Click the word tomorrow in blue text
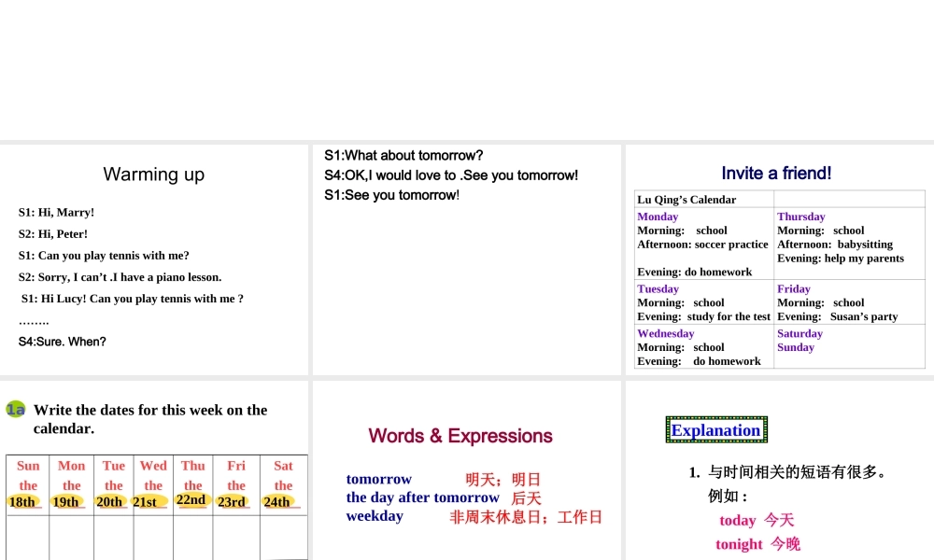This screenshot has height=560, width=934. coord(379,480)
